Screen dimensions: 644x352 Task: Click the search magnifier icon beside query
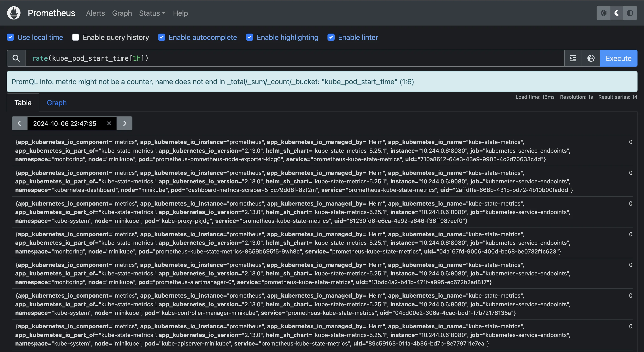coord(16,58)
